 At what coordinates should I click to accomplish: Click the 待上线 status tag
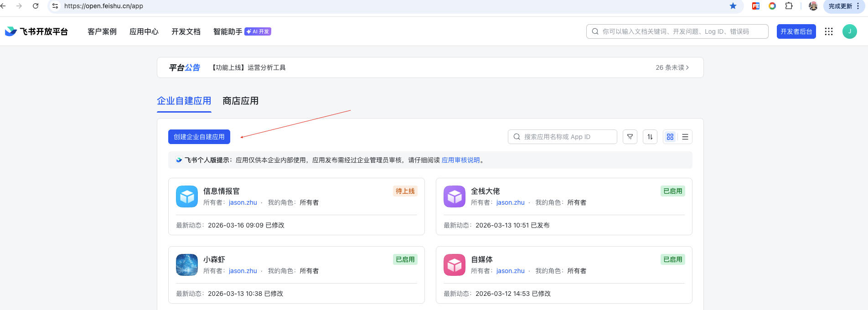405,191
